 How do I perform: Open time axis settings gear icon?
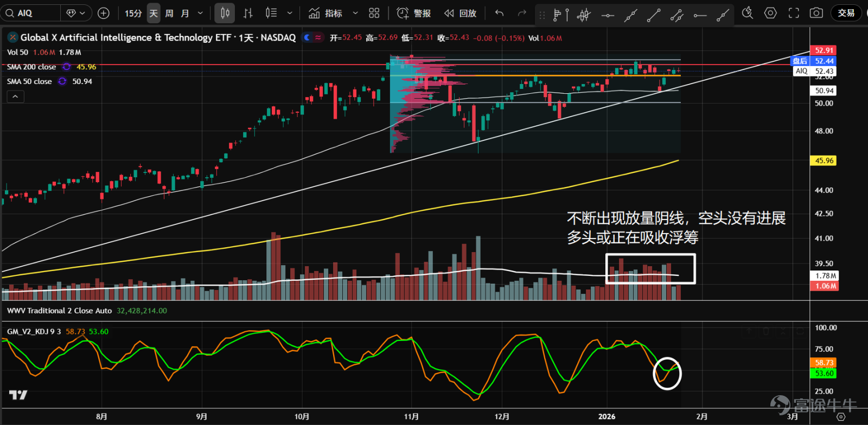pyautogui.click(x=840, y=417)
